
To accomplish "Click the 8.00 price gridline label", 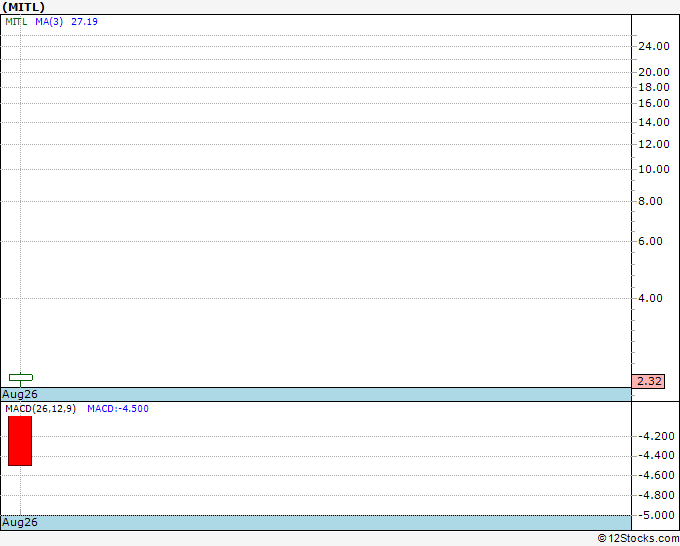I will tap(651, 202).
